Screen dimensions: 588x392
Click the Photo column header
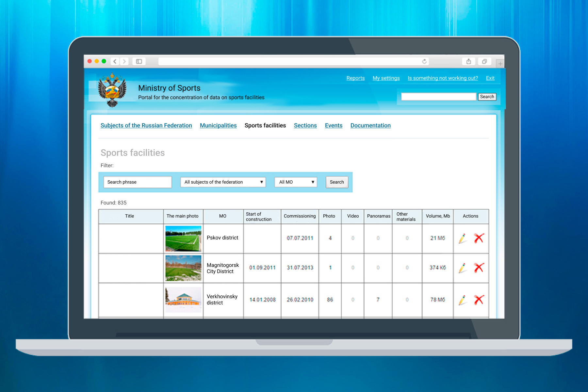tap(329, 216)
